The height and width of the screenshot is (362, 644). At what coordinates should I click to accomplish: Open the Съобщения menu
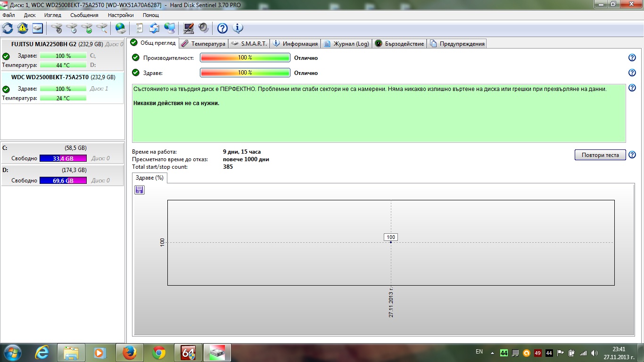coord(84,15)
